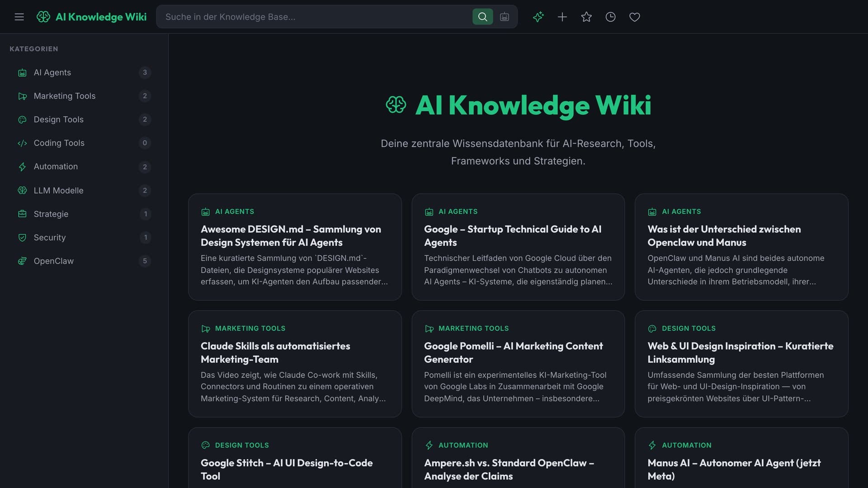Open Web & UI Design Inspiration article
This screenshot has height=488, width=868.
pyautogui.click(x=741, y=364)
